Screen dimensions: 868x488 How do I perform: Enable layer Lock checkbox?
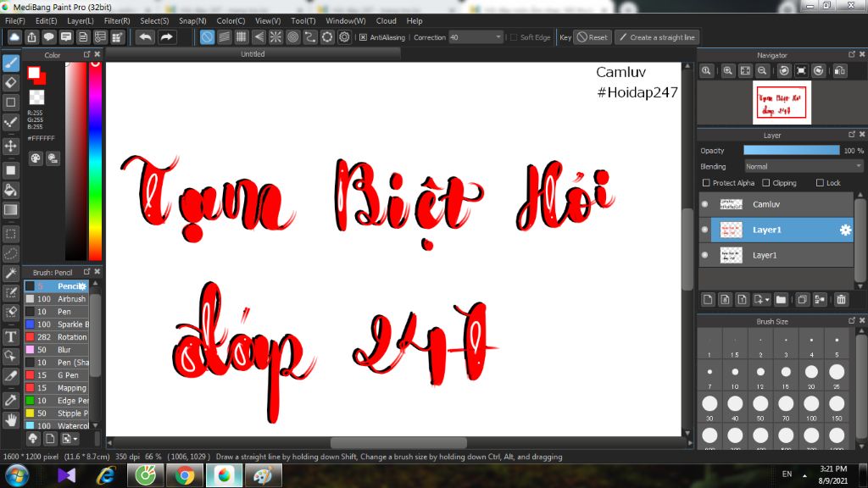[x=820, y=183]
